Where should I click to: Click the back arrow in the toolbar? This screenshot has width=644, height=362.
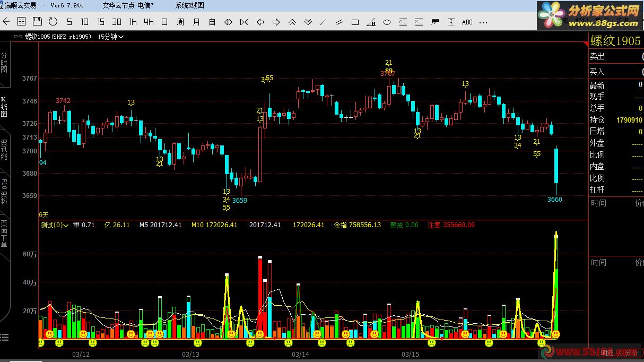[6, 22]
